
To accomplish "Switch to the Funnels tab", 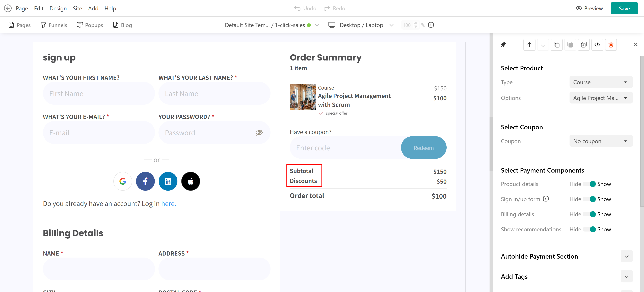I will click(x=54, y=25).
